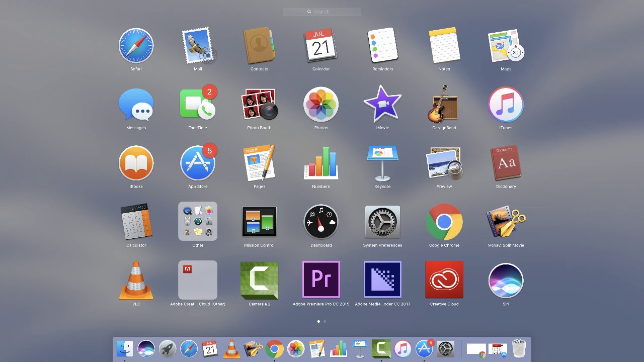Open Finder from the Dock
644x362 pixels.
(125, 349)
